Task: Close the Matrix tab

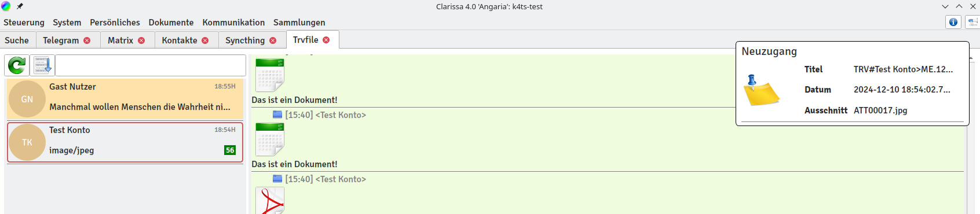Action: [141, 40]
